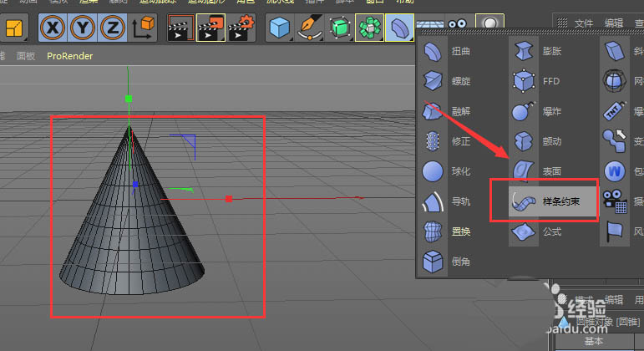Click the shear deformer icon in third column
644x351 pixels.
coord(615,51)
